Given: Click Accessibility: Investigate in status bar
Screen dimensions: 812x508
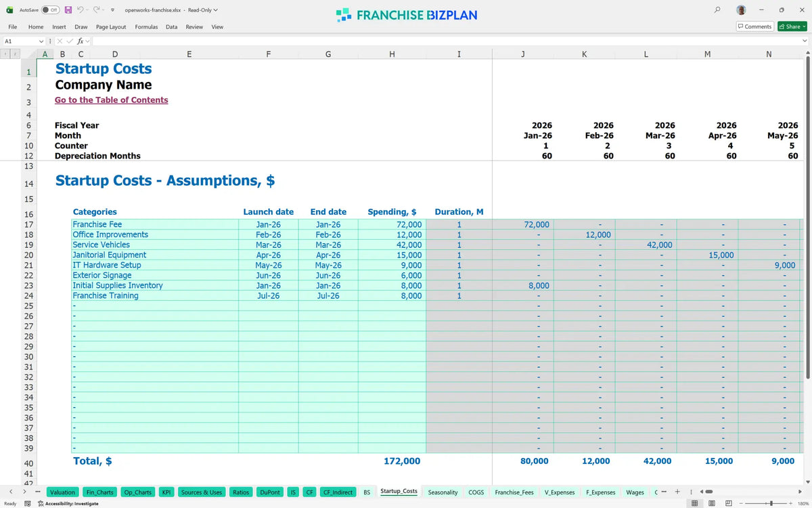Looking at the screenshot, I should (x=68, y=503).
